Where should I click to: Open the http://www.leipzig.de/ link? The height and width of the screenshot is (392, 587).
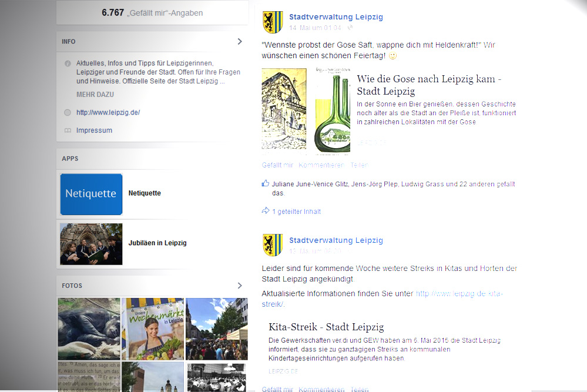pyautogui.click(x=108, y=112)
